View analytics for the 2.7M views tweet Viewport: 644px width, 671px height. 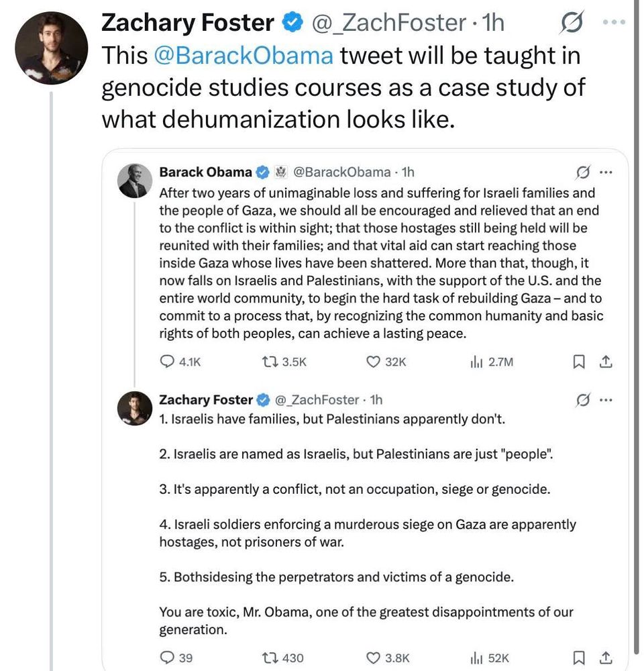pos(476,362)
